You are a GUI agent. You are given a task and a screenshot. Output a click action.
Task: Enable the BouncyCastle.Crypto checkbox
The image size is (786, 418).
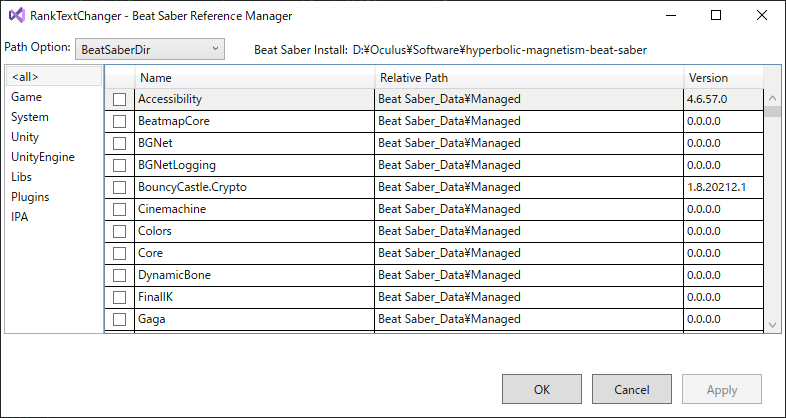point(120,188)
